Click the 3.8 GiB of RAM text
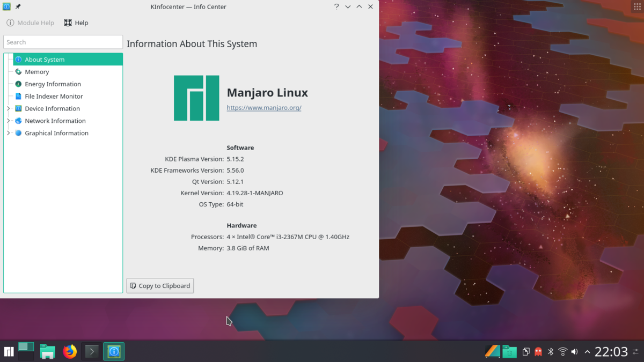 (248, 248)
